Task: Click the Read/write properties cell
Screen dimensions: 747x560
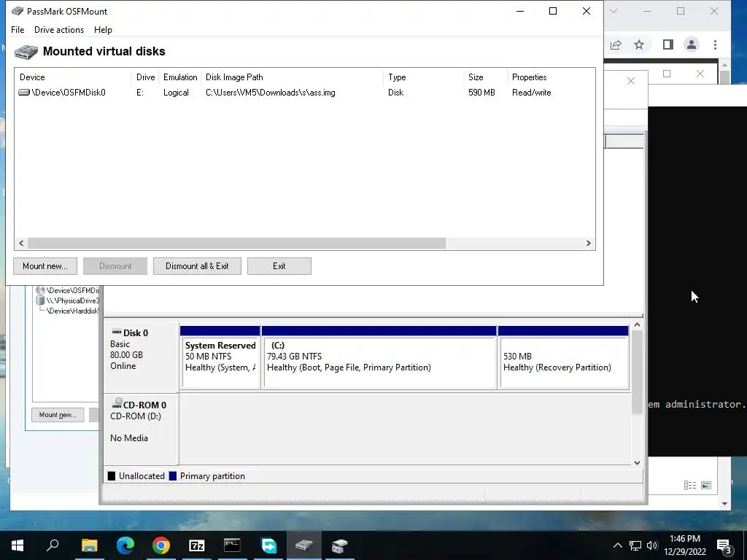Action: pos(532,93)
